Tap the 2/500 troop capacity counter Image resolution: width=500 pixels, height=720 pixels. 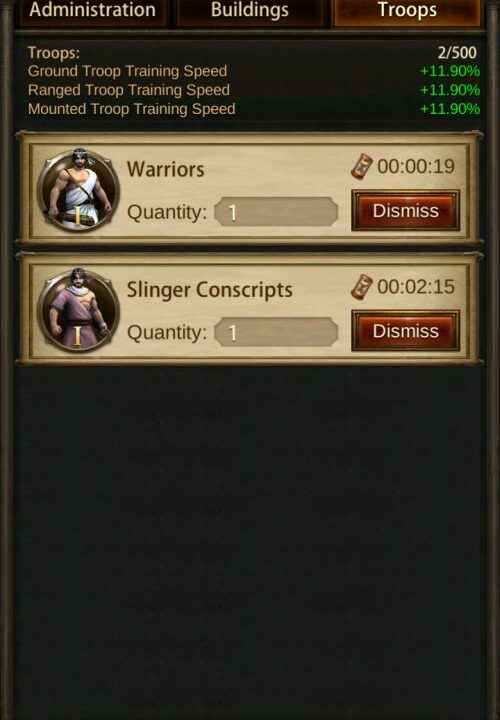pyautogui.click(x=457, y=53)
